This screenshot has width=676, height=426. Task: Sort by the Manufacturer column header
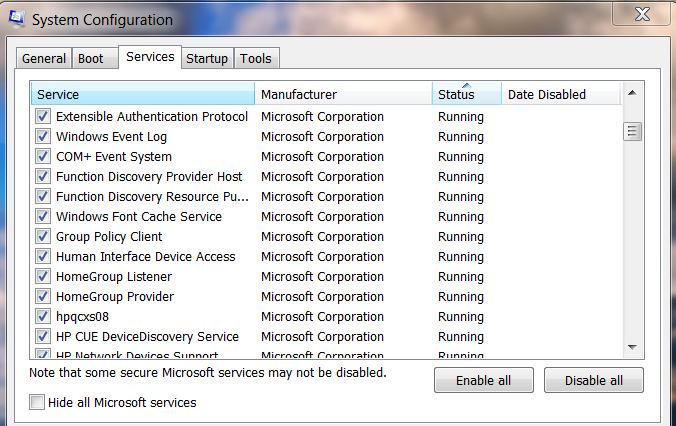click(x=343, y=95)
